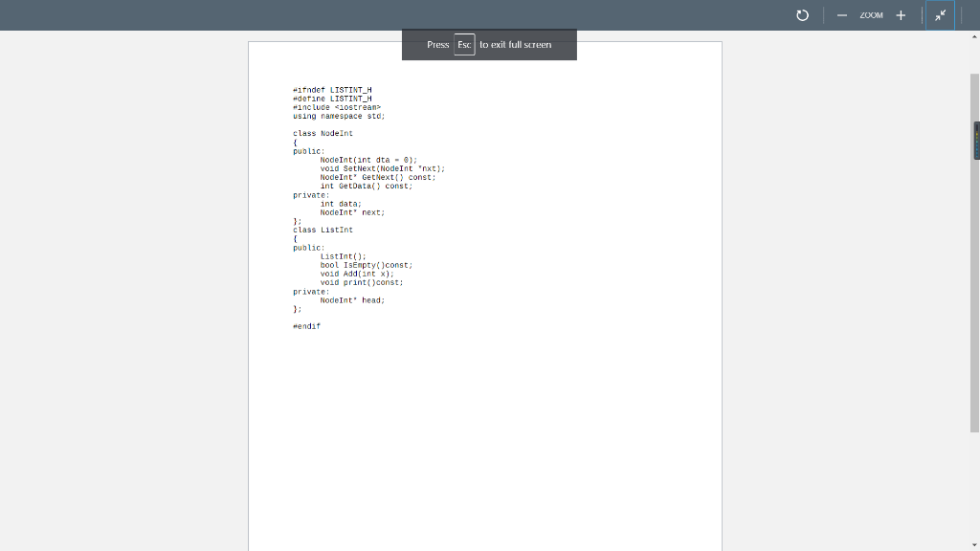Click the scrollbar up arrow
Image resolution: width=980 pixels, height=551 pixels.
point(974,35)
